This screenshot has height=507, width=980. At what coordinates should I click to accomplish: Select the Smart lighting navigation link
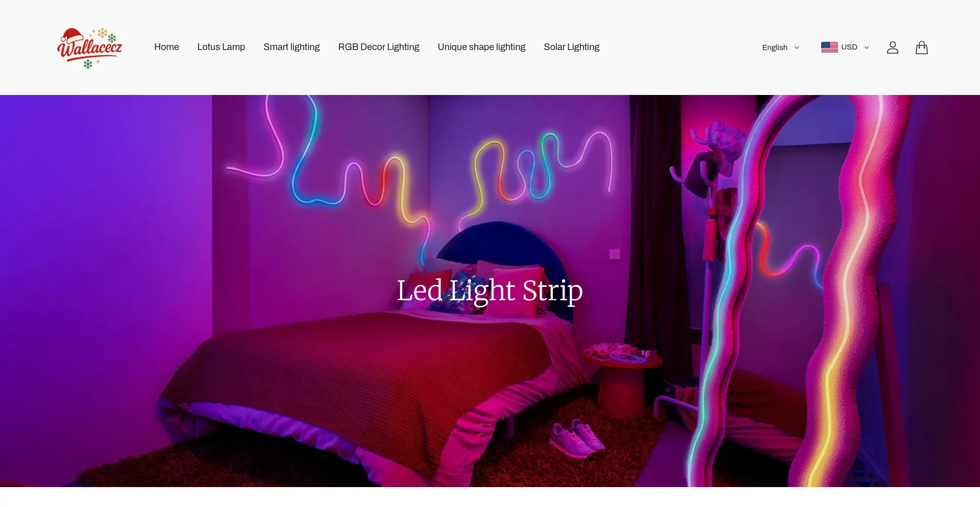click(x=291, y=47)
